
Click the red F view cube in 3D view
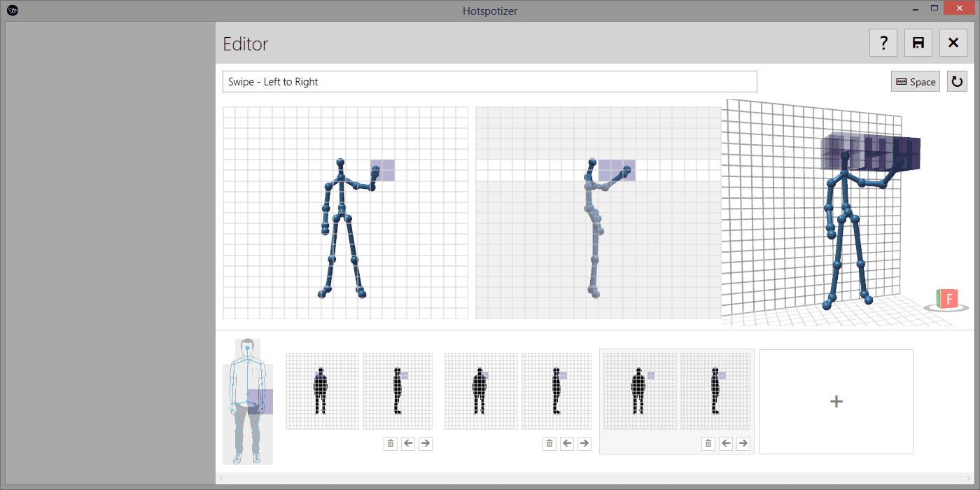click(x=949, y=300)
